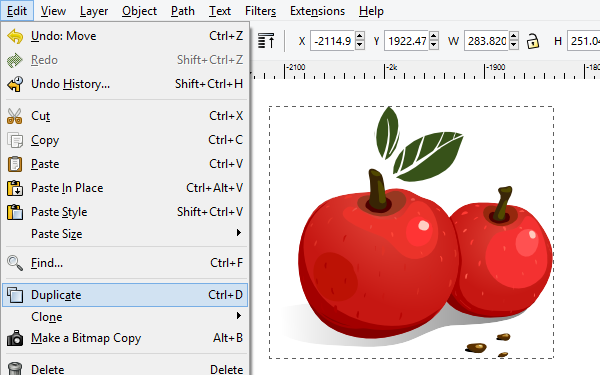Viewport: 600px width, 375px height.
Task: Open the Help menu
Action: (x=371, y=11)
